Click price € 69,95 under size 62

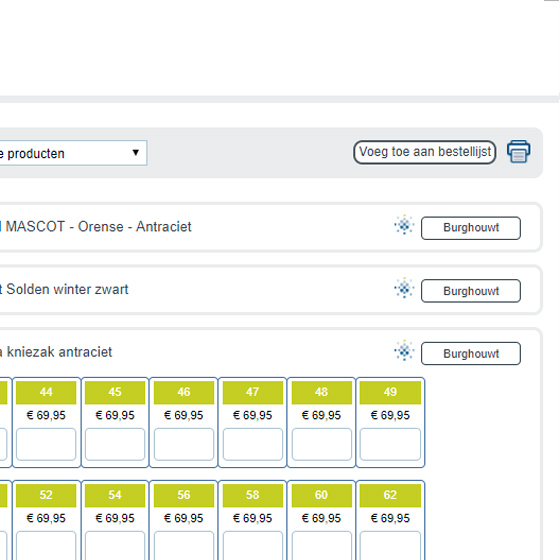390,518
